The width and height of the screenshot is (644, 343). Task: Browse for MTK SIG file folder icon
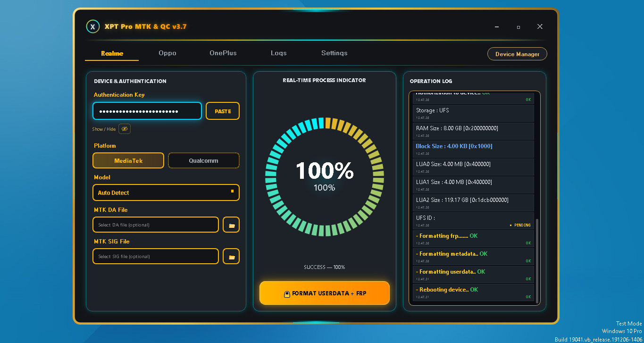pyautogui.click(x=231, y=257)
